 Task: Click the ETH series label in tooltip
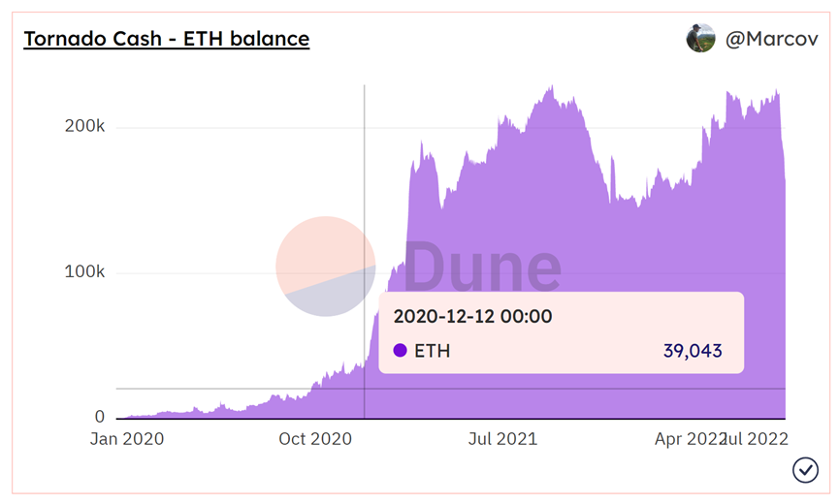click(x=432, y=351)
